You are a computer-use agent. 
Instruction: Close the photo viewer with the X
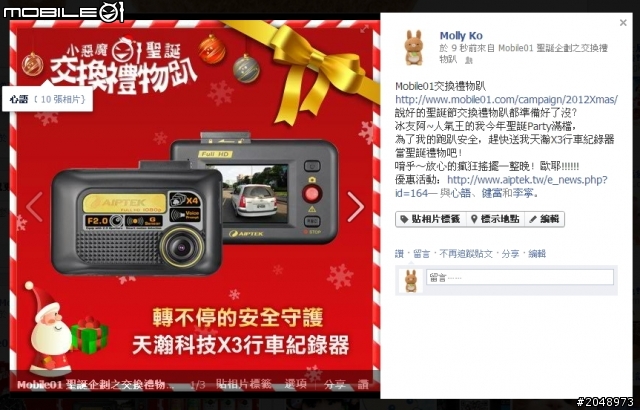point(623,23)
